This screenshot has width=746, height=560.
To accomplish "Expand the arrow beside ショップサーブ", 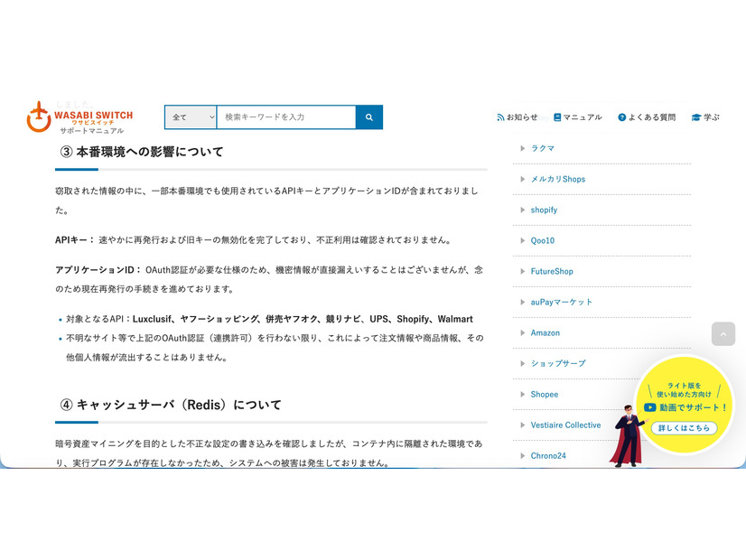I will click(522, 363).
